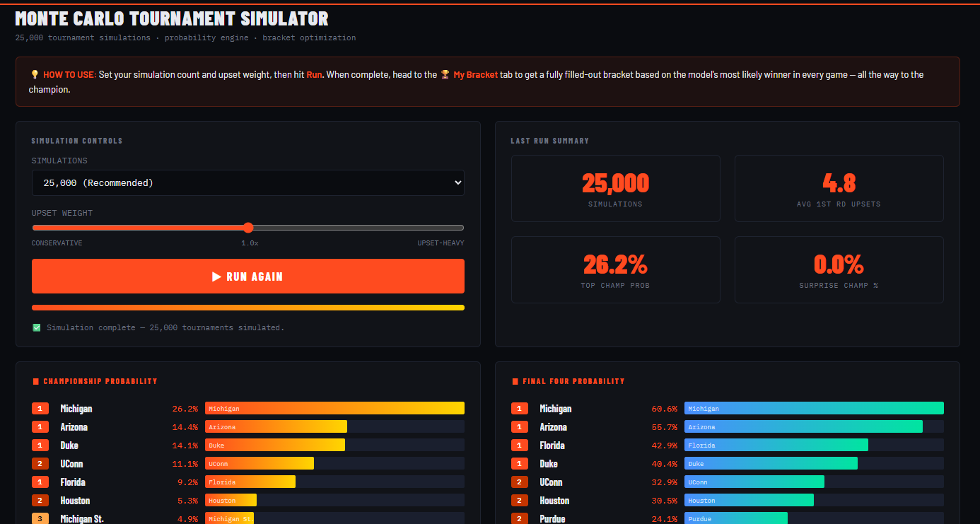Click the 14.4% championship value
The height and width of the screenshot is (524, 980).
[185, 427]
